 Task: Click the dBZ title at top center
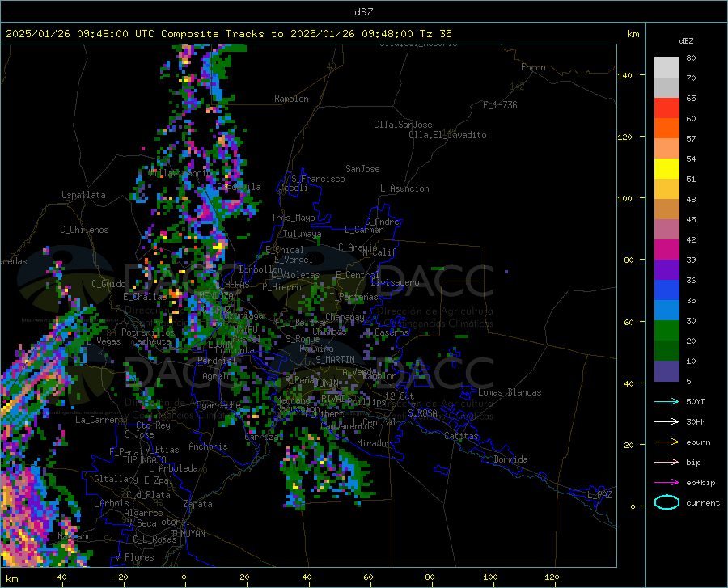(x=363, y=12)
